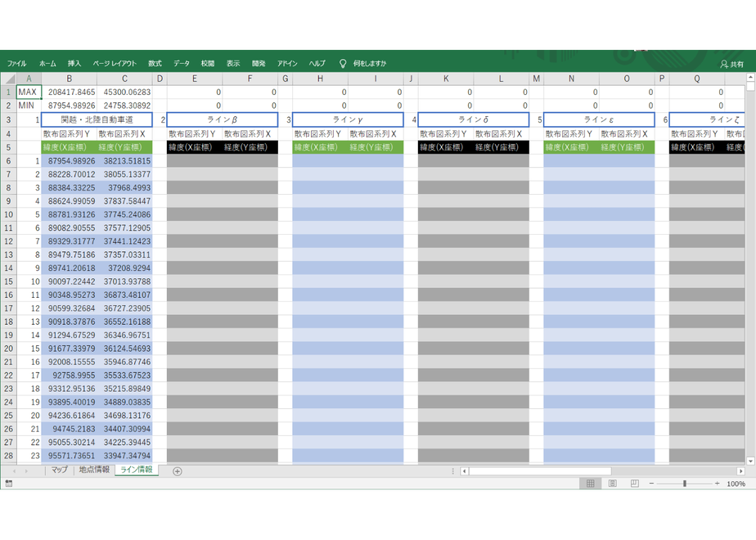Click the zoom in plus button

coord(717,484)
